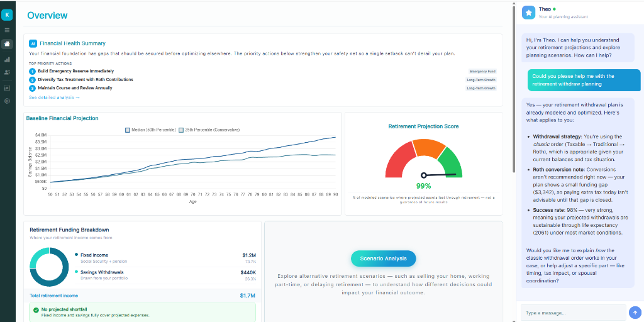The width and height of the screenshot is (644, 322).
Task: Toggle the Median (50th Percentile) legend series
Action: [150, 130]
